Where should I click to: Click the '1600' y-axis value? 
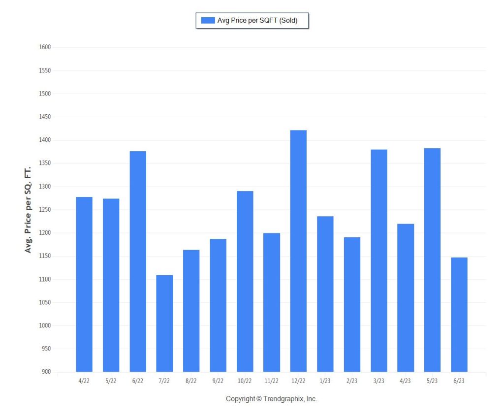45,47
